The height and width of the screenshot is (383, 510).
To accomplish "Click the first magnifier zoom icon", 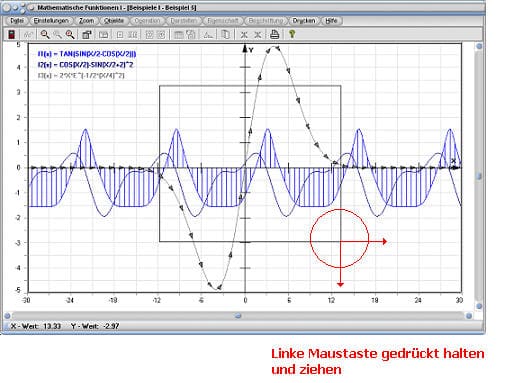I will point(45,34).
